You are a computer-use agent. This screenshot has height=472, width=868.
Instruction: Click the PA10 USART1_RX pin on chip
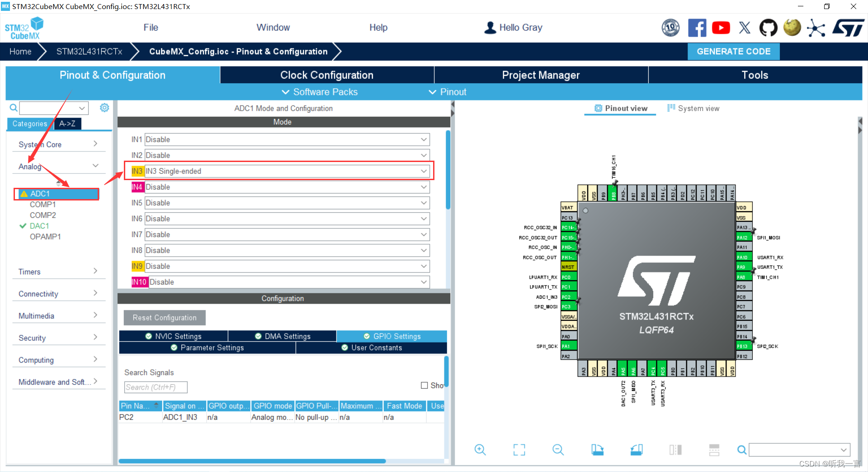(744, 257)
